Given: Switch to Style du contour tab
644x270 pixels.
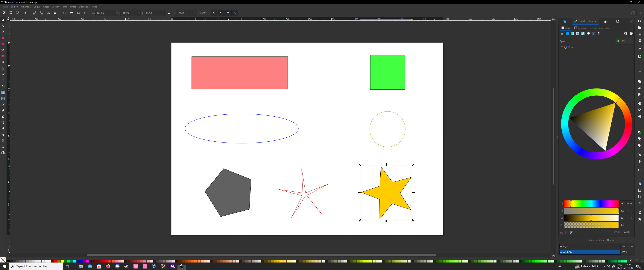Looking at the screenshot, I should tap(600, 28).
